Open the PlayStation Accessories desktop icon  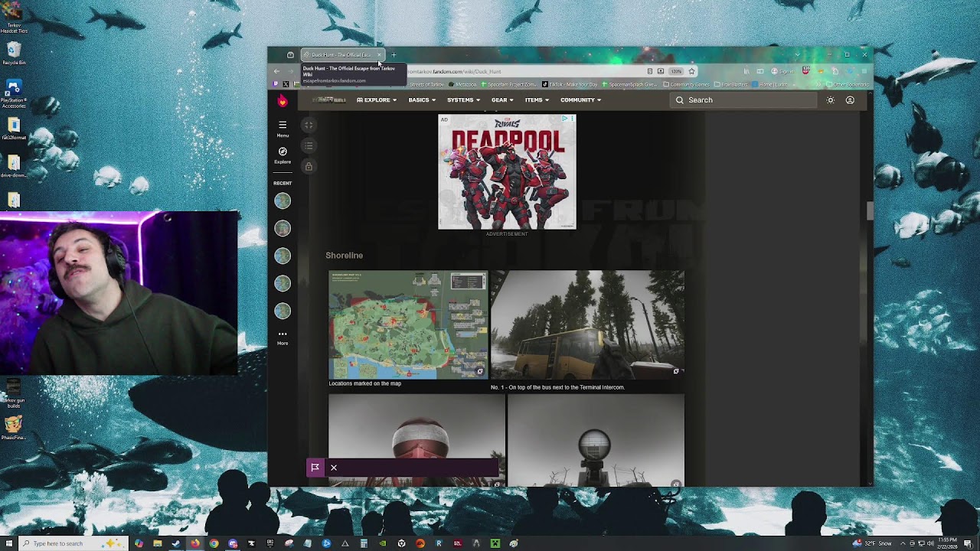coord(13,93)
